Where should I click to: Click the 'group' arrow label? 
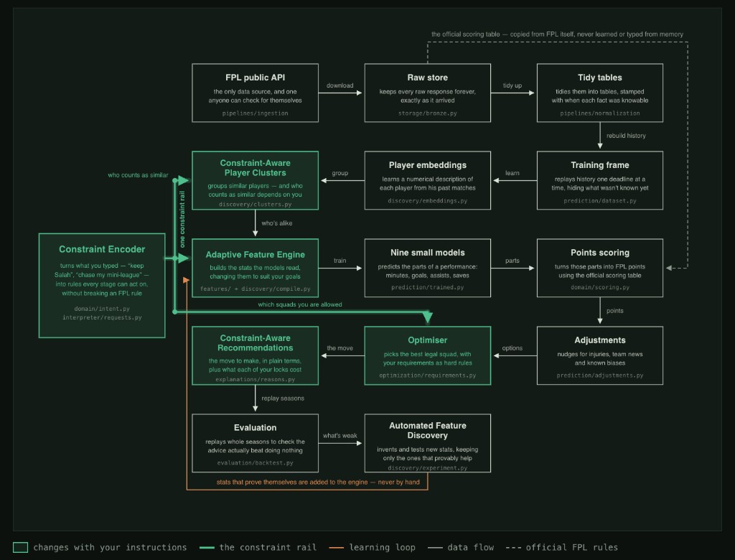[x=340, y=173]
